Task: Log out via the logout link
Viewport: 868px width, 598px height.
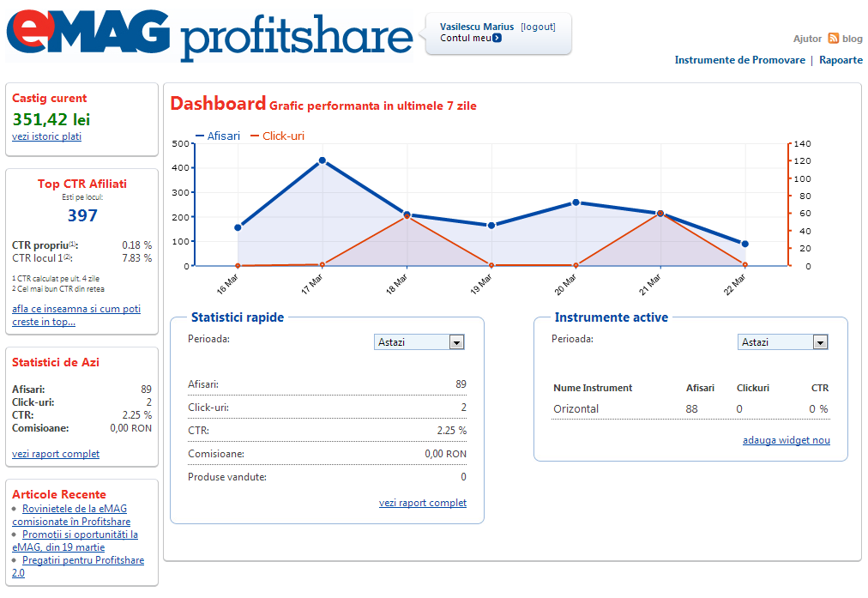Action: coord(538,27)
